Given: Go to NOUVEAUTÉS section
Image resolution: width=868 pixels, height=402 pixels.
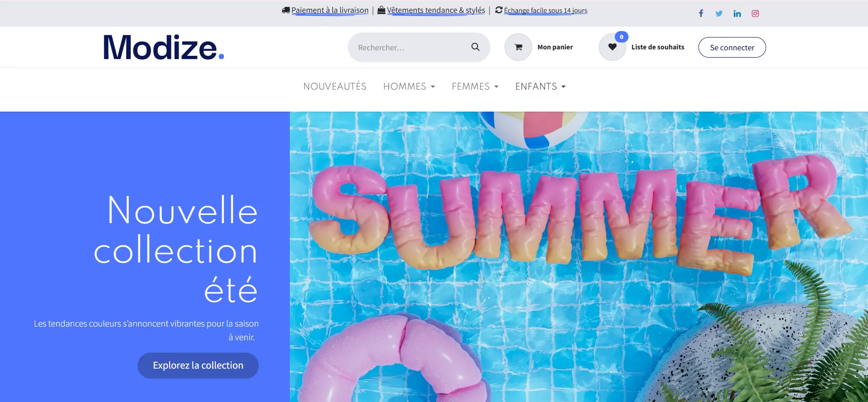Looking at the screenshot, I should (335, 86).
